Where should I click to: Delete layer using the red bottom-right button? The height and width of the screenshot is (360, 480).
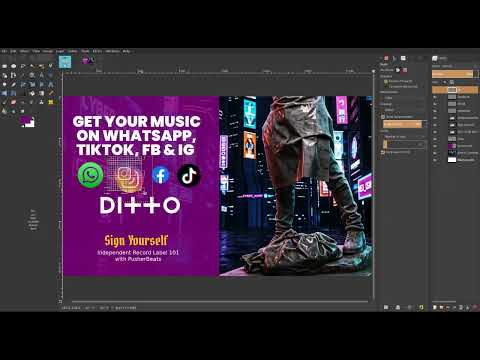pos(475,307)
